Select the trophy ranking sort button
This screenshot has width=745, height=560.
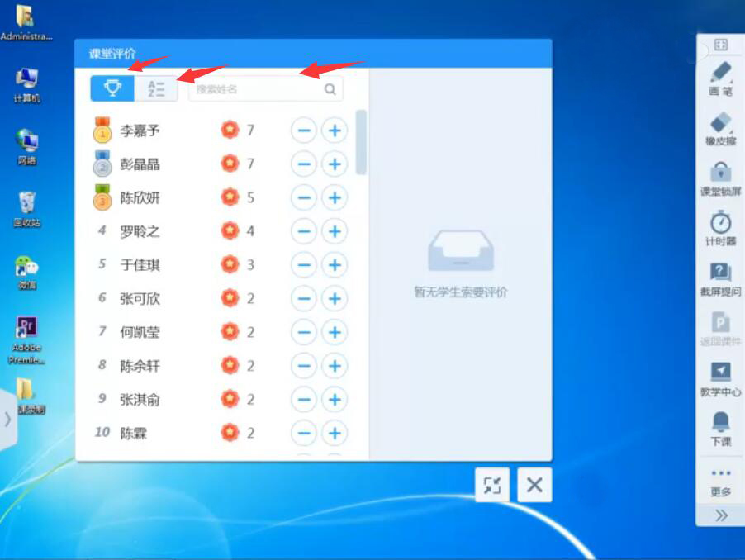[112, 88]
